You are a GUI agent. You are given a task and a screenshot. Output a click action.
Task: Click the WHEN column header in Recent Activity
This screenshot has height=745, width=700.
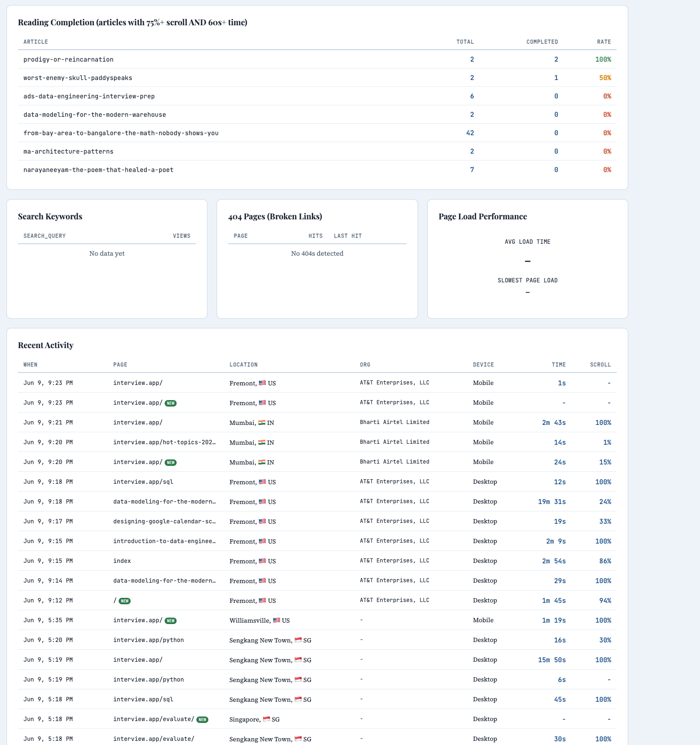click(x=30, y=365)
